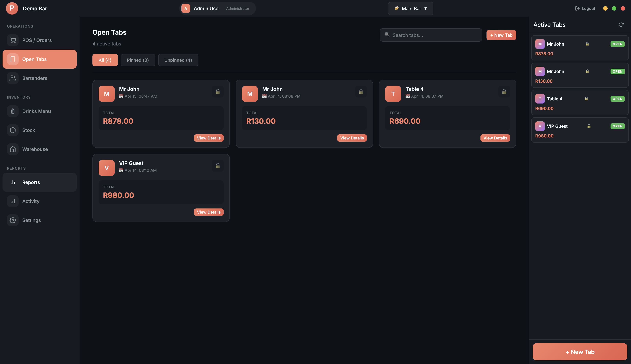Image resolution: width=631 pixels, height=364 pixels.
Task: Select the Activity bar-chart icon
Action: 12,201
